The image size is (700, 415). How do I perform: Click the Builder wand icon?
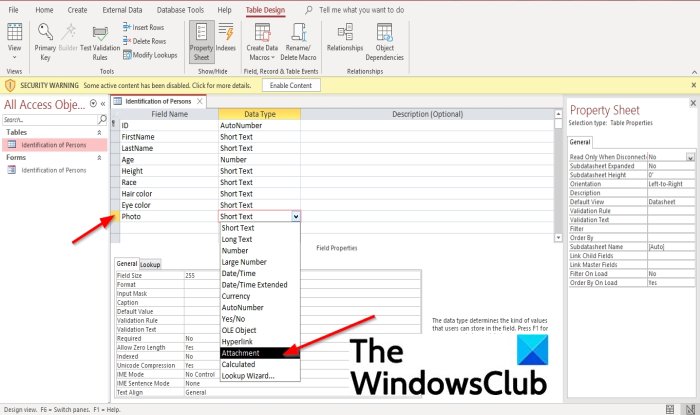coord(68,37)
